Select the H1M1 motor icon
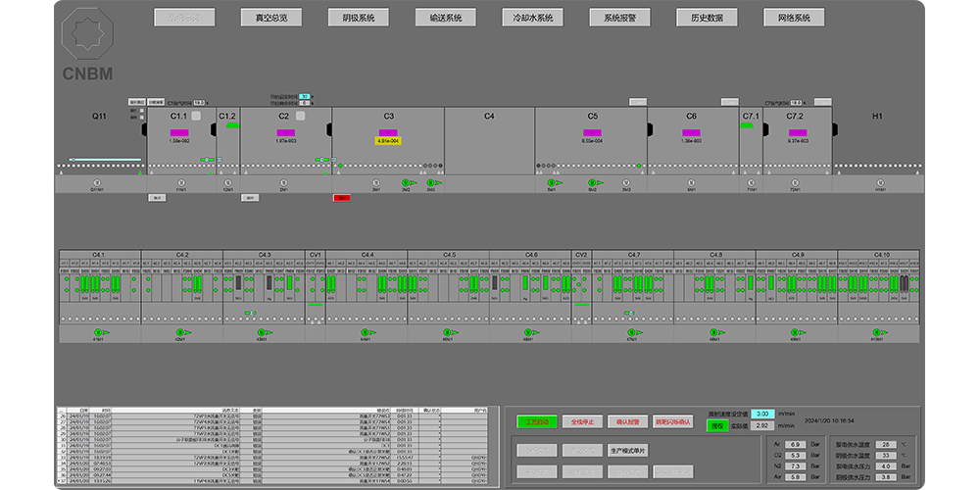The height and width of the screenshot is (490, 980). 880,183
